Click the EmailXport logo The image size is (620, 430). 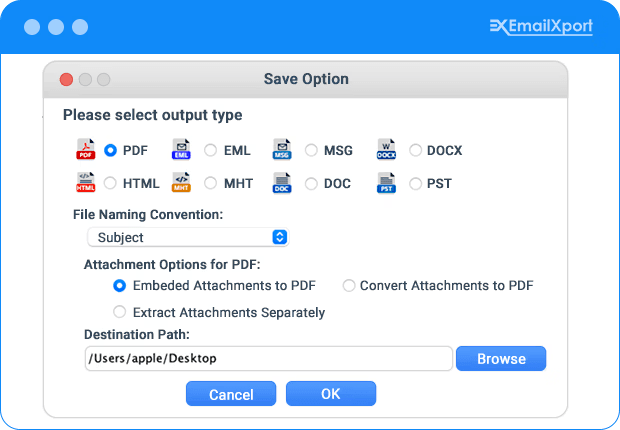[541, 27]
